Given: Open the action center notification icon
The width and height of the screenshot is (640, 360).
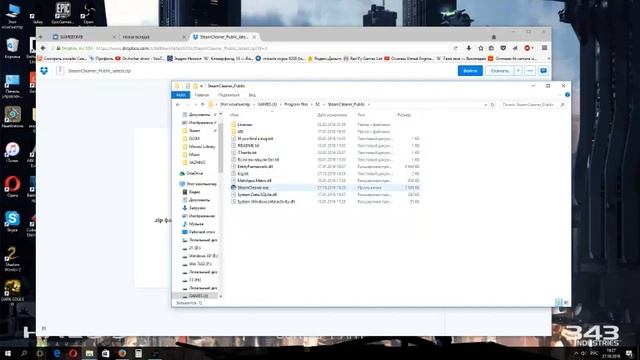Looking at the screenshot, I should point(629,353).
